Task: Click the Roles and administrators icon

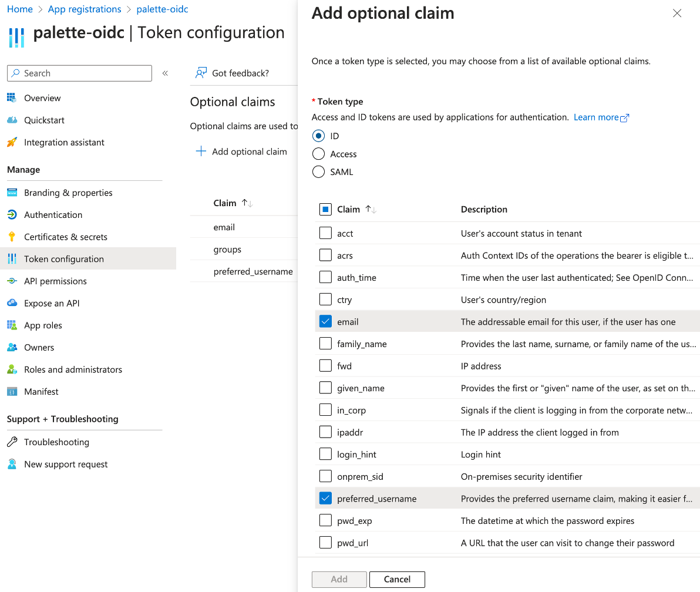Action: (12, 369)
